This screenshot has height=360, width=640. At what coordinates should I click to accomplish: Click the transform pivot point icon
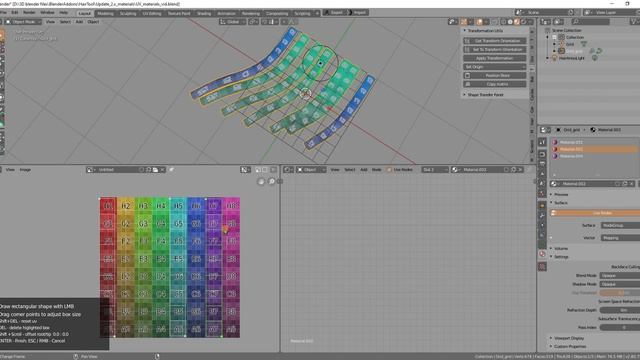click(253, 22)
